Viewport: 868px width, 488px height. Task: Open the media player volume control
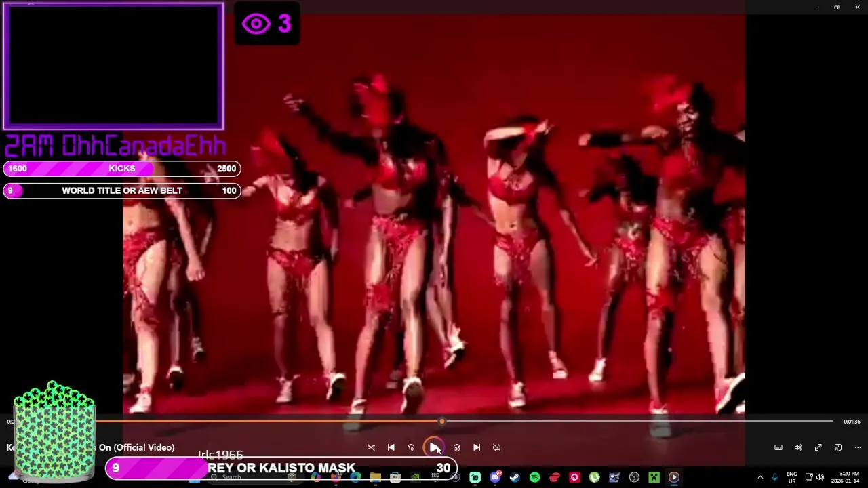click(x=798, y=447)
